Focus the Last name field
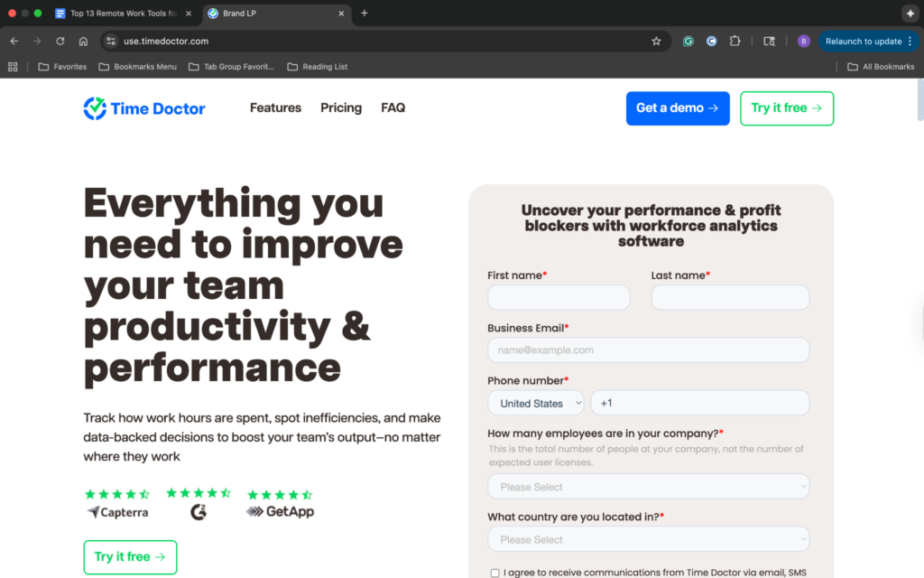Viewport: 924px width, 578px height. 730,297
